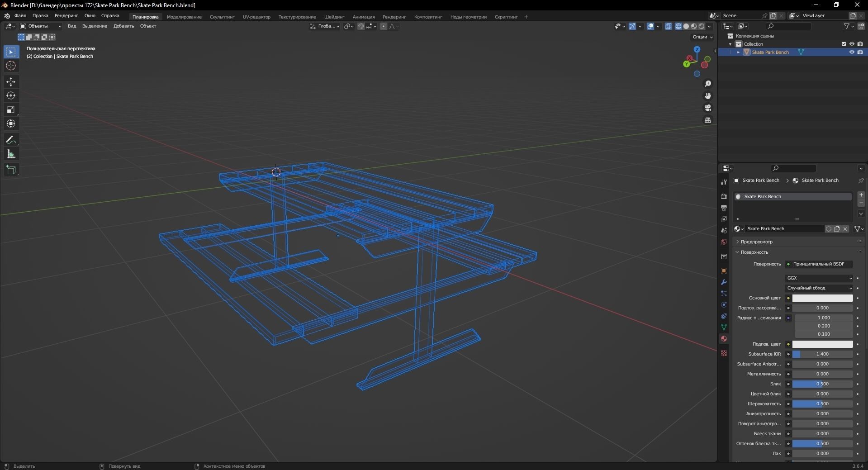Open the Рендеринг top menu
868x470 pixels.
(x=66, y=16)
